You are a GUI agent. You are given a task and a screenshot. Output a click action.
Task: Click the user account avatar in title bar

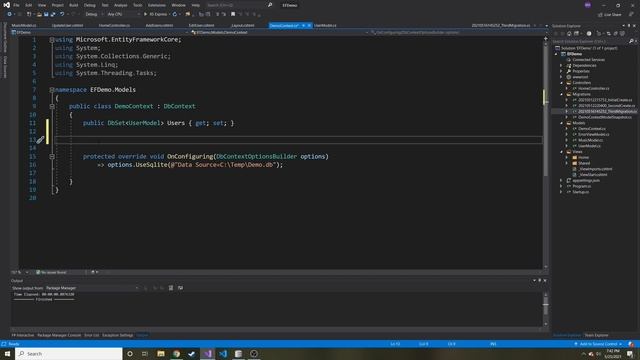tap(588, 5)
